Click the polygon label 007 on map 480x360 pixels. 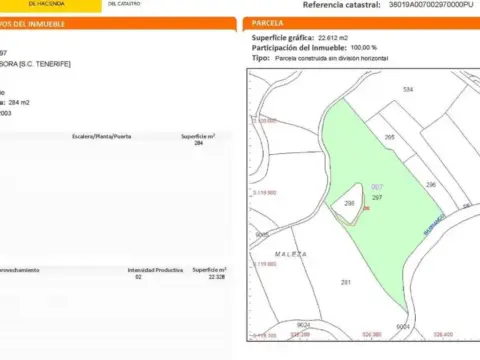coord(377,187)
